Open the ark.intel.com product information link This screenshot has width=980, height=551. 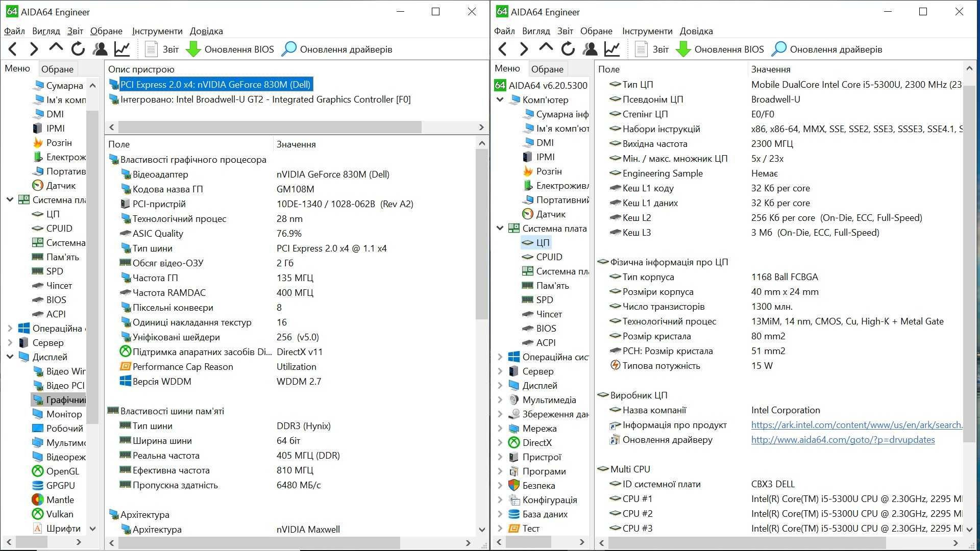pos(856,425)
